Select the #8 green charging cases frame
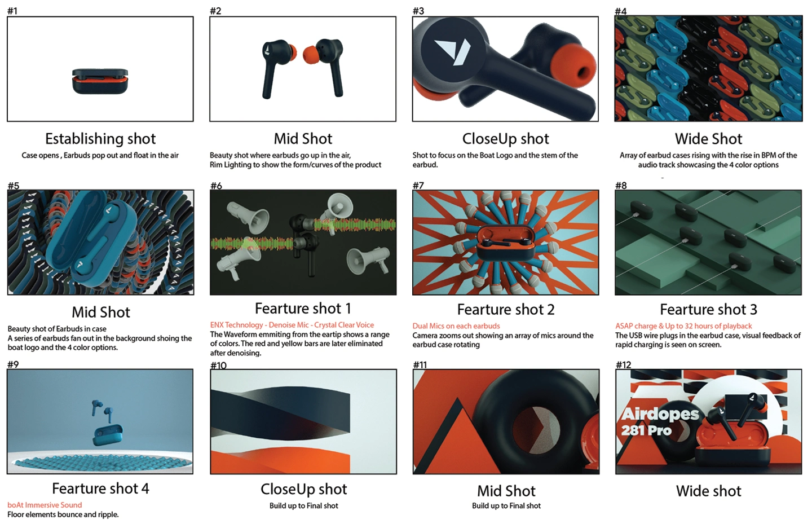The width and height of the screenshot is (812, 528). [708, 242]
